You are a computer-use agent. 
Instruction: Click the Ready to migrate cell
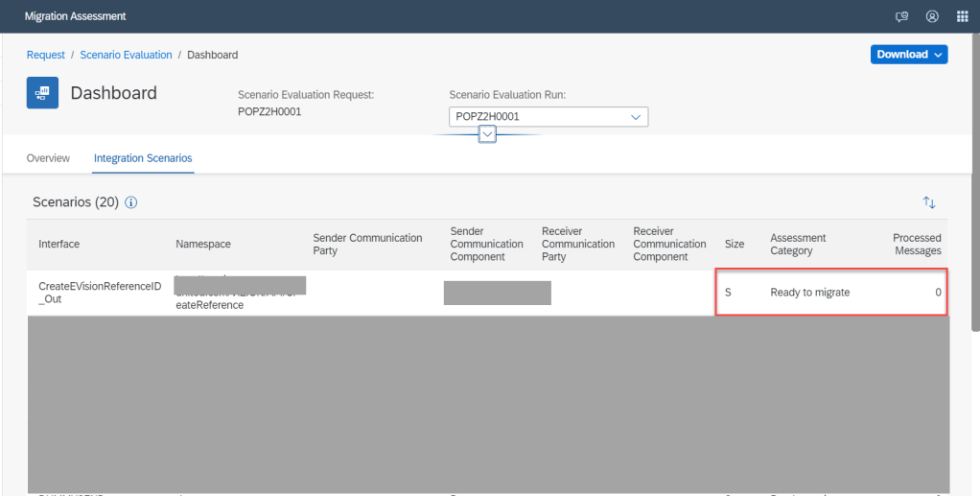coord(809,293)
